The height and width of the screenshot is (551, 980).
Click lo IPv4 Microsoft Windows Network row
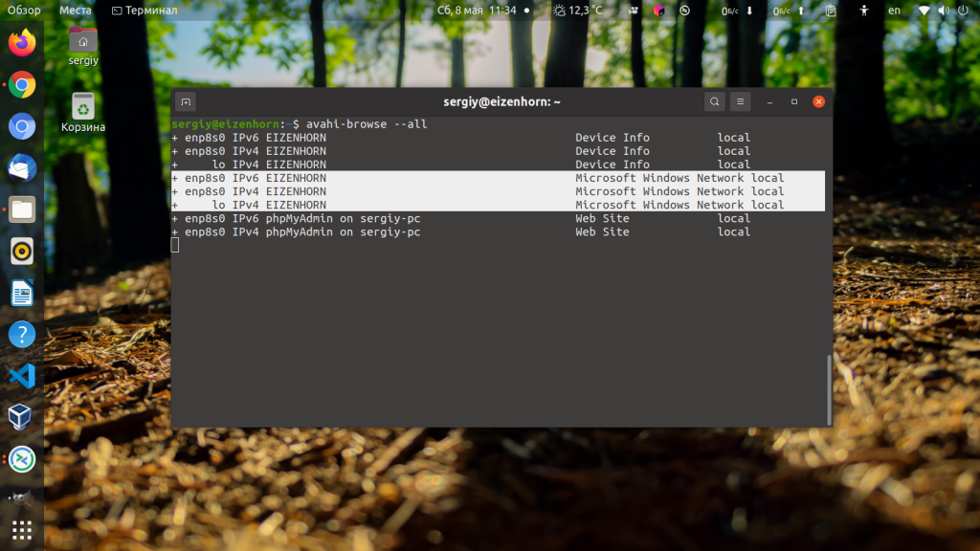point(498,205)
